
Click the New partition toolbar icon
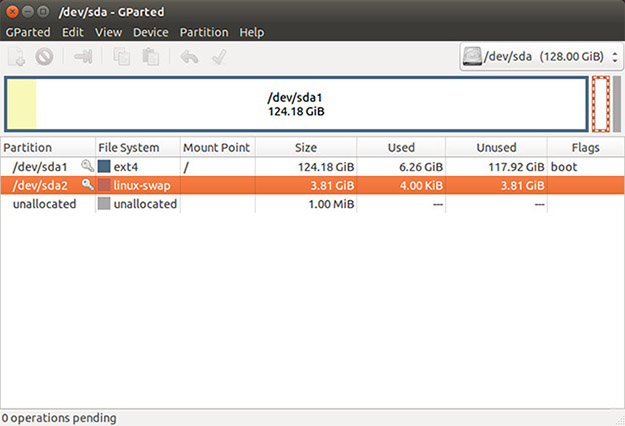18,58
